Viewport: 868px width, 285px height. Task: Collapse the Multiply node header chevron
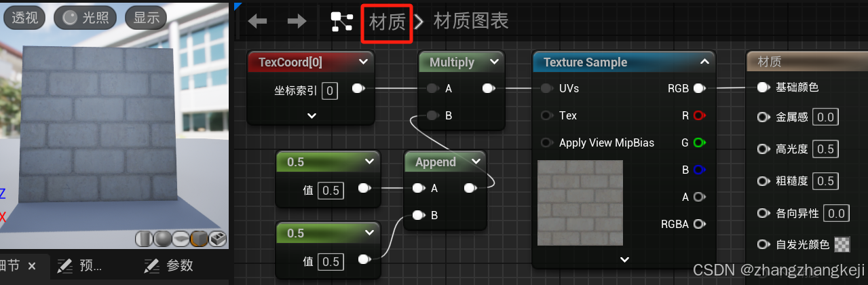point(494,62)
